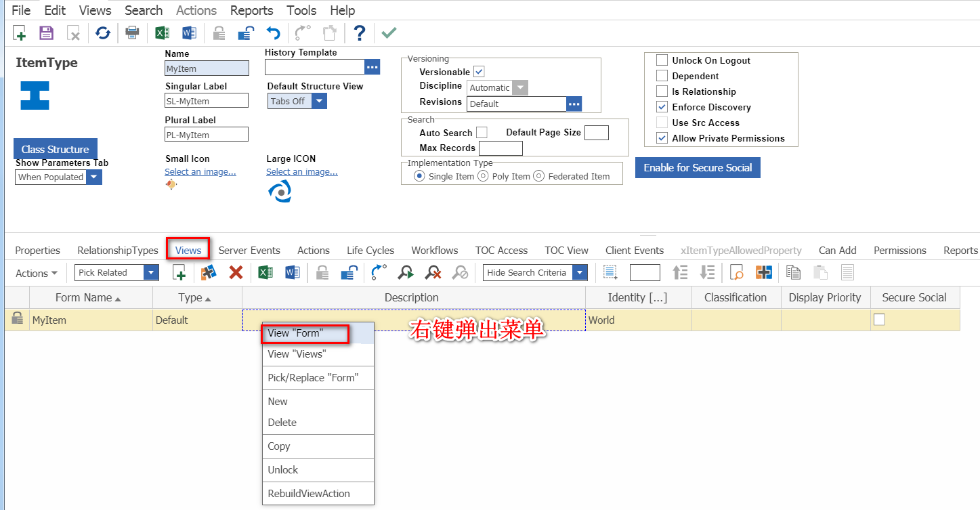Delete relationship with red X icon
Viewport: 980px width, 510px height.
click(236, 273)
